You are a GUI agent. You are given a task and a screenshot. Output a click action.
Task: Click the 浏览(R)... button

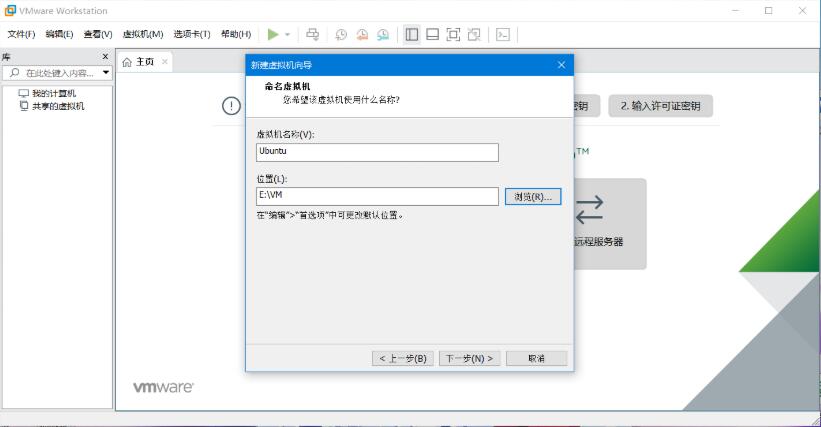coord(532,197)
